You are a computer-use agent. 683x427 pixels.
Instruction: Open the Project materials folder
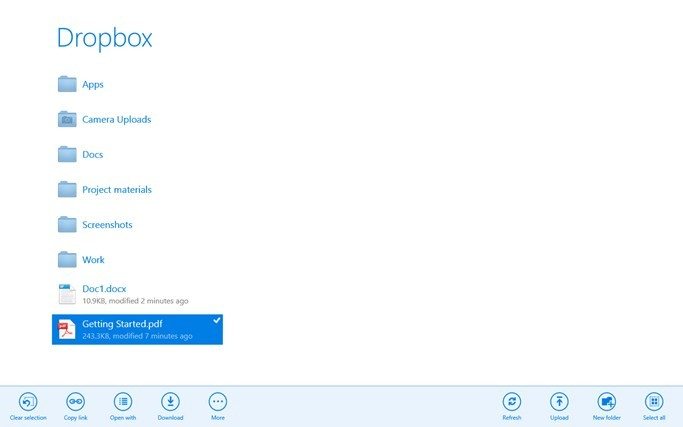(116, 190)
